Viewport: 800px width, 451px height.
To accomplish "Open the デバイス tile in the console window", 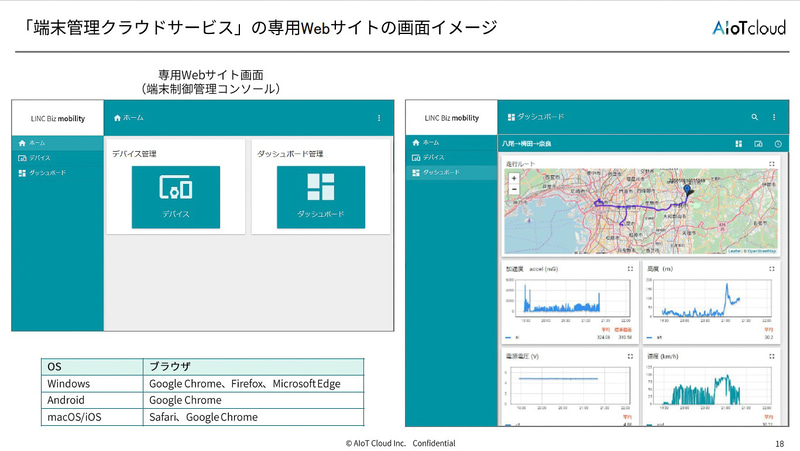I will [x=176, y=197].
